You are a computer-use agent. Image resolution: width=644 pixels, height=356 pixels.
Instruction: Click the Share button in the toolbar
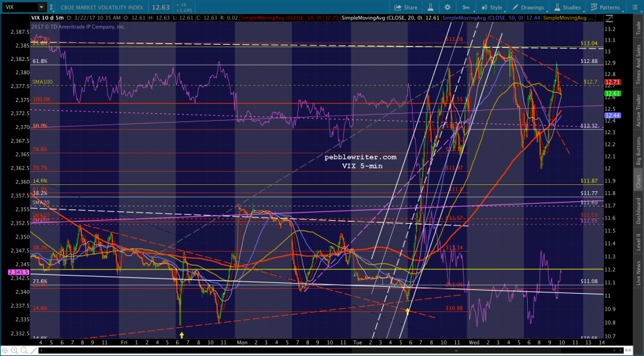tap(407, 7)
